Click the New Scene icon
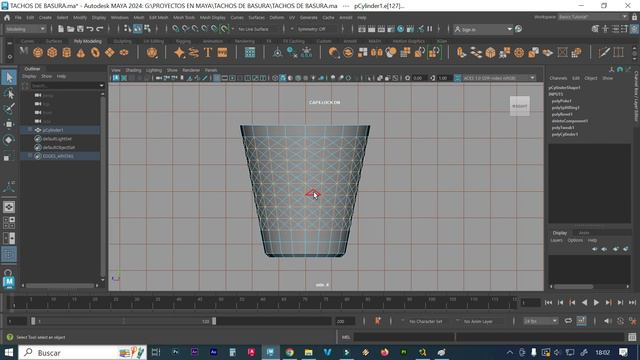Screen dimensions: 640x360 [61, 29]
